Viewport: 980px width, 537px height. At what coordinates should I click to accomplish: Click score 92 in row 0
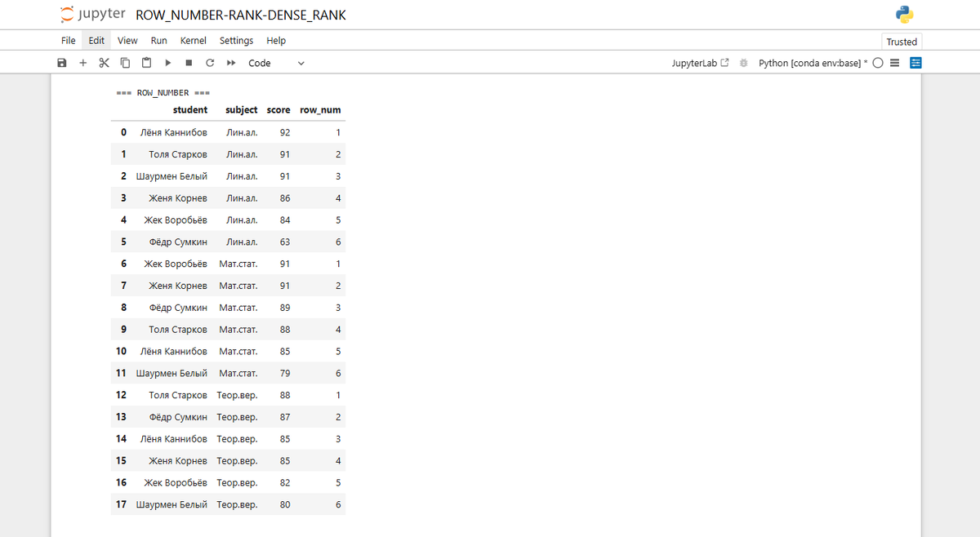284,132
